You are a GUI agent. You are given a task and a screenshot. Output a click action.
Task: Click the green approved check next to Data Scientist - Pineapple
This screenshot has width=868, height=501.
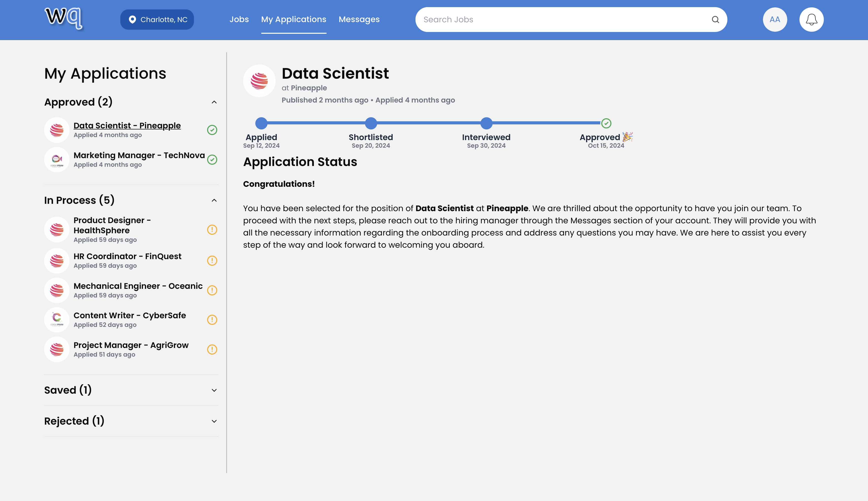click(x=212, y=130)
